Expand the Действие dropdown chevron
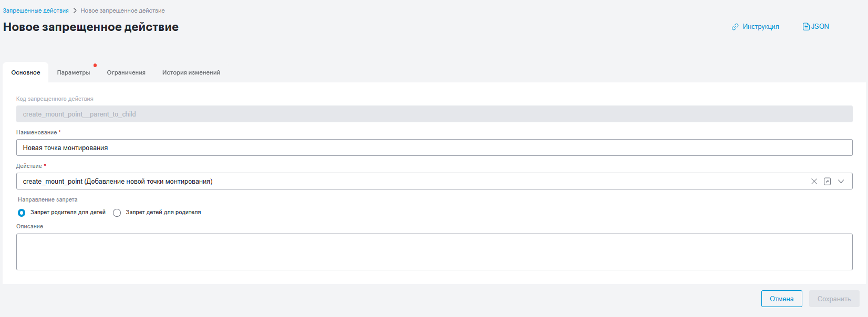 [841, 182]
